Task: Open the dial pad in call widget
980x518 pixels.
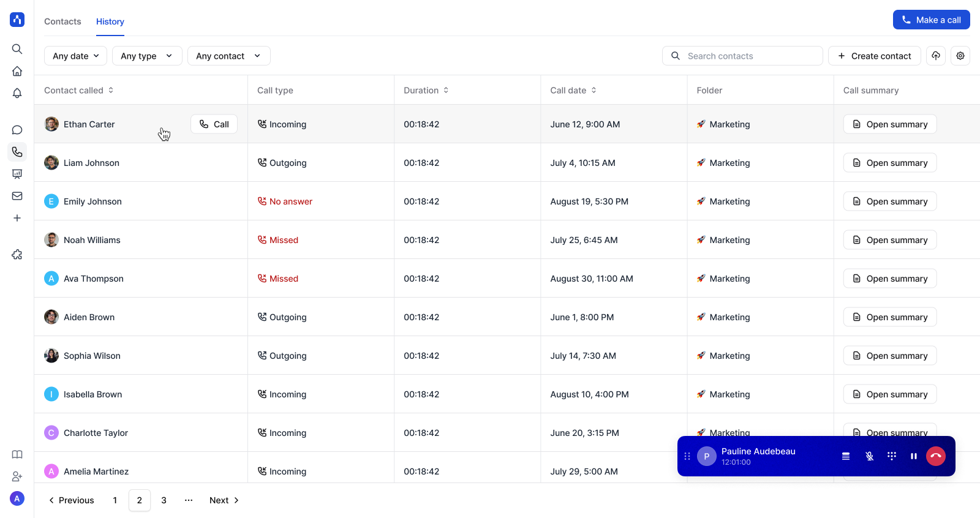Action: (x=892, y=456)
